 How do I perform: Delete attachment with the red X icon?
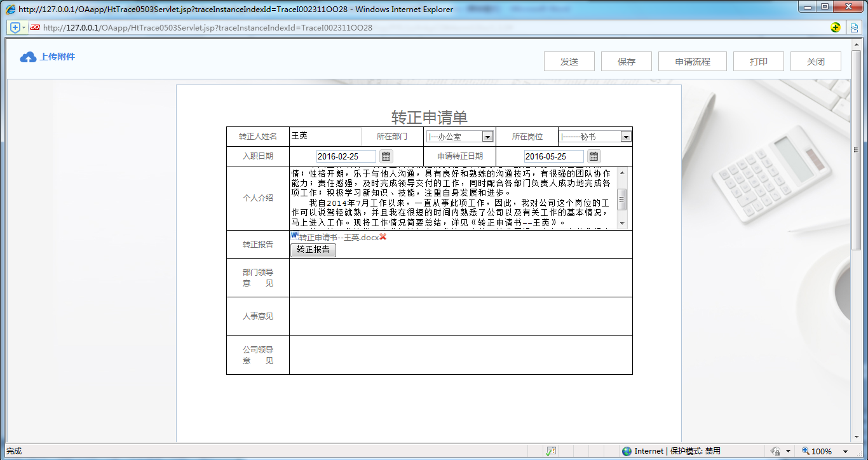pyautogui.click(x=383, y=237)
